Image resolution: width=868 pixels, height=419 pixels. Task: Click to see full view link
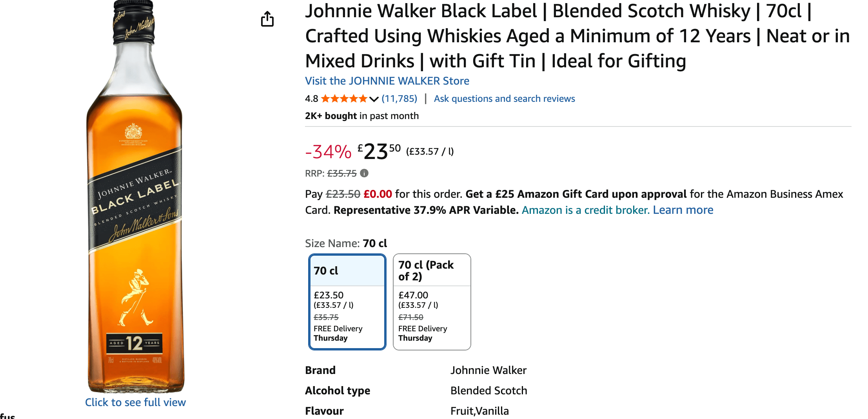tap(135, 402)
